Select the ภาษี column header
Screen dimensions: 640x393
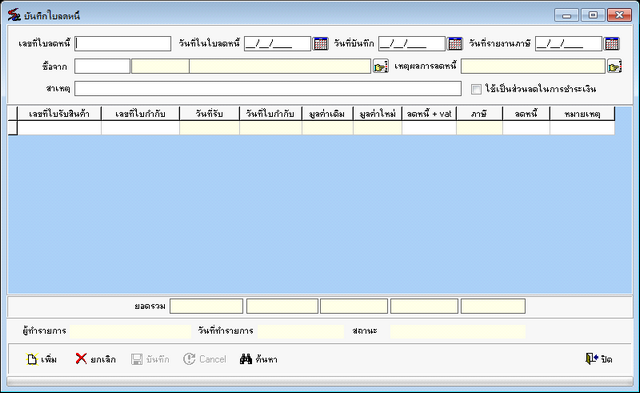(479, 114)
